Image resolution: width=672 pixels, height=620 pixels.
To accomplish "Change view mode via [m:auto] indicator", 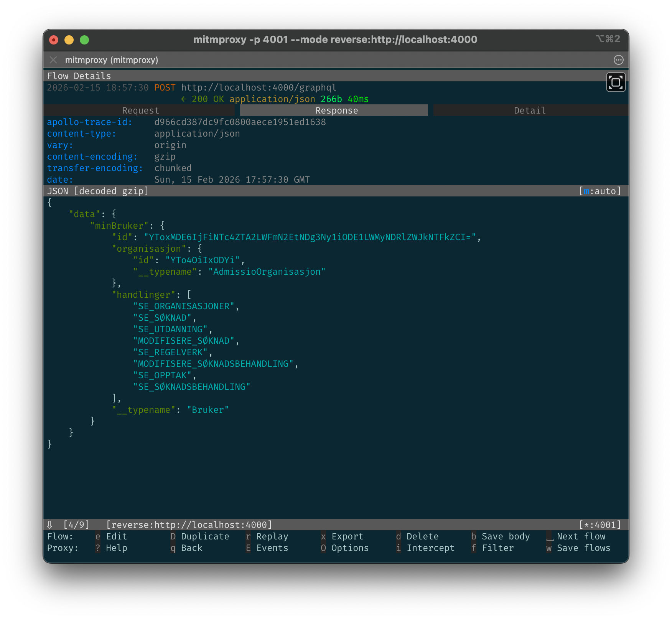I will [600, 191].
